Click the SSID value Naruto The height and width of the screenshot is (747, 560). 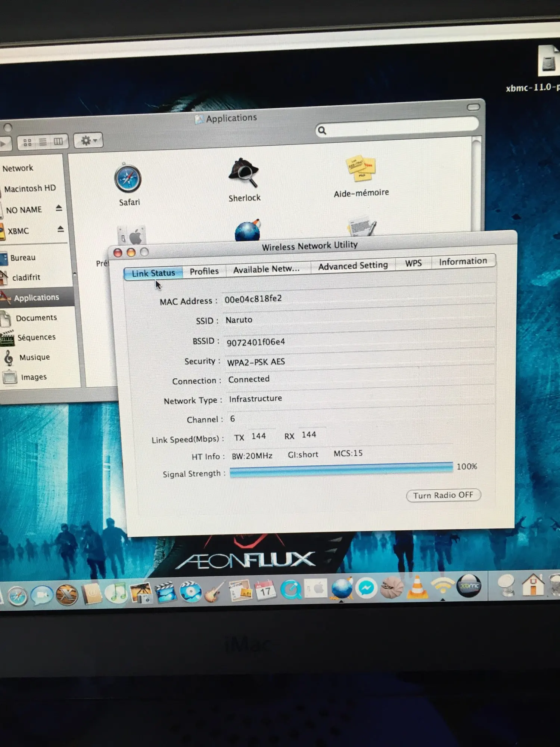point(239,320)
